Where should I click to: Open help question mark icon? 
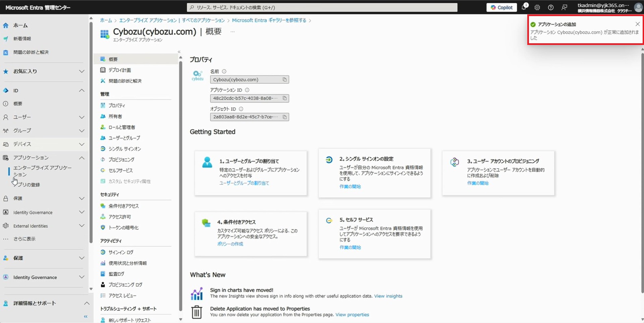(551, 7)
